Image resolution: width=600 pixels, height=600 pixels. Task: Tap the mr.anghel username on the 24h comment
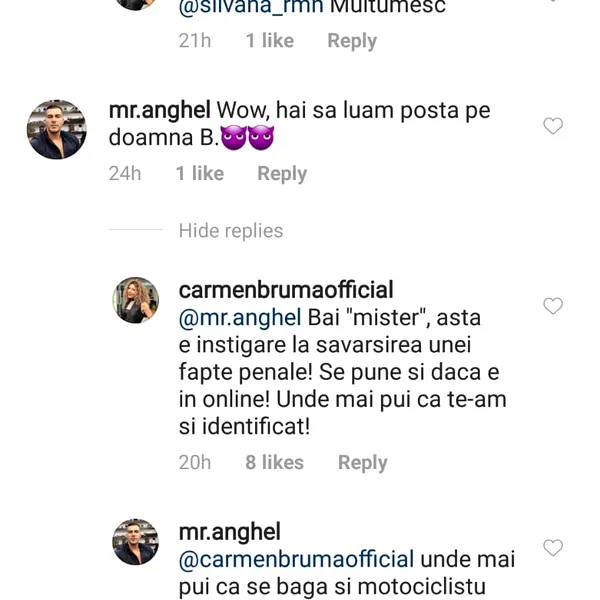[x=159, y=111]
